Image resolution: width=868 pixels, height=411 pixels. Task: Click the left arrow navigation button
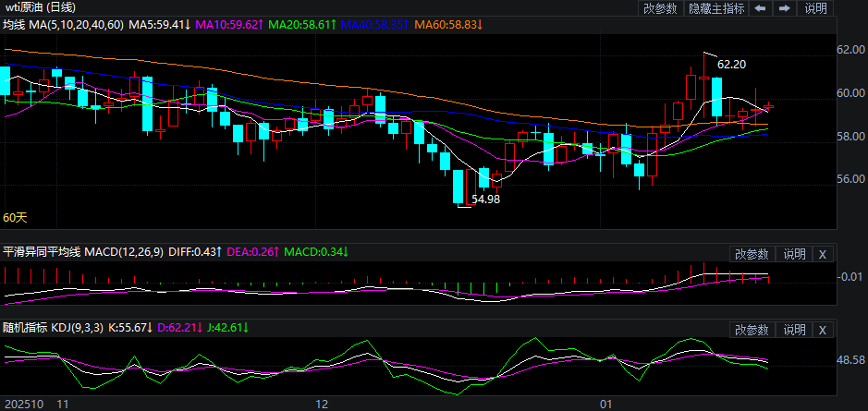tap(760, 8)
